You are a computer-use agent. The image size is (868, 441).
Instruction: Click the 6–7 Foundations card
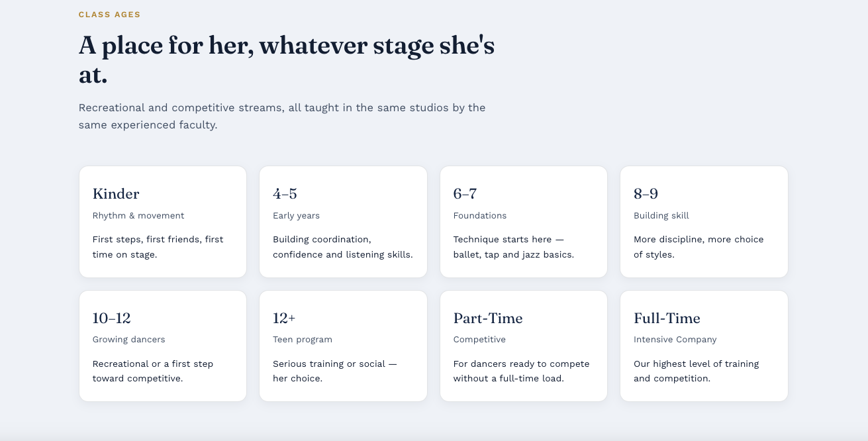click(x=524, y=222)
